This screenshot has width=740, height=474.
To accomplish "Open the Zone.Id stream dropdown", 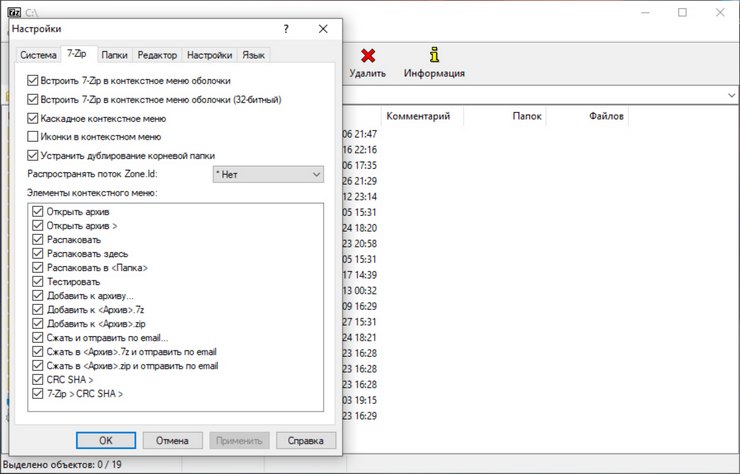I will [x=267, y=175].
